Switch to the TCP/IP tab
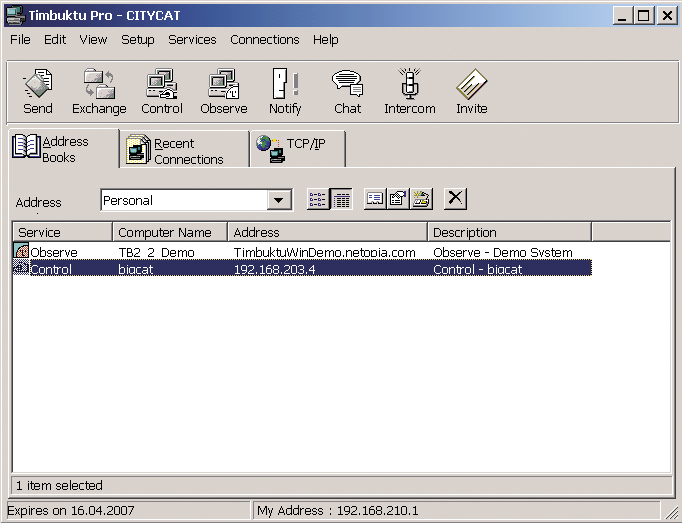 298,150
